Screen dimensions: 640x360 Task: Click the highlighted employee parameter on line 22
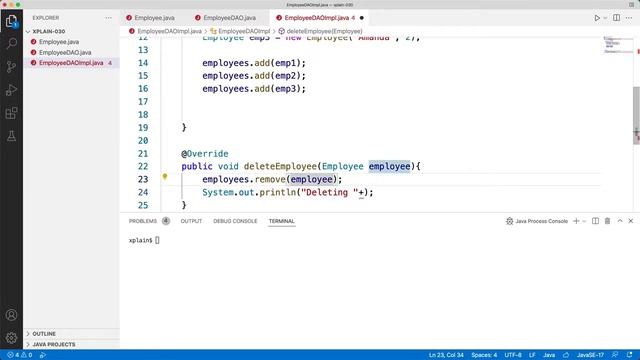[x=389, y=167]
